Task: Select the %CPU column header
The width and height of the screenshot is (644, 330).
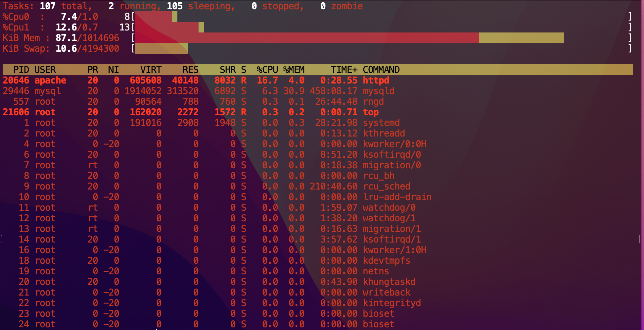Action: coord(267,70)
